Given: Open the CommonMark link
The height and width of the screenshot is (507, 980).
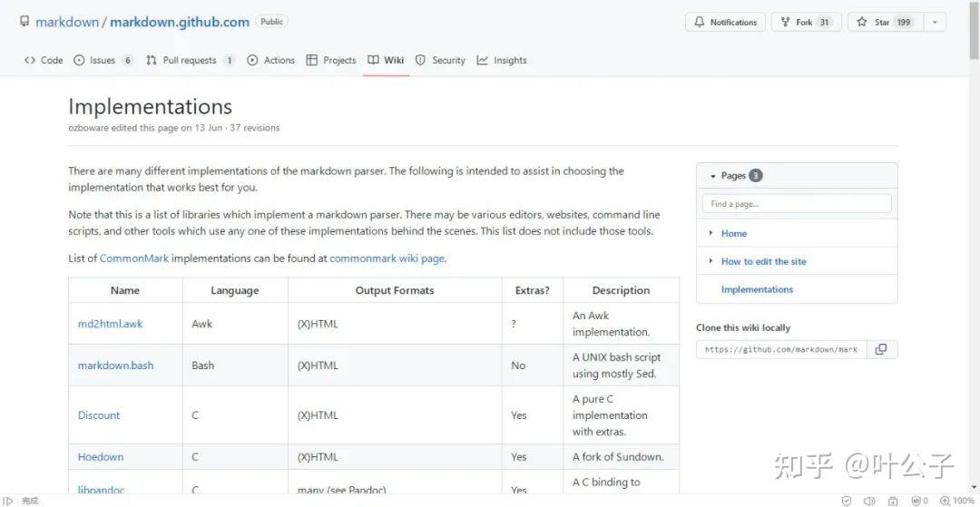Looking at the screenshot, I should 133,258.
